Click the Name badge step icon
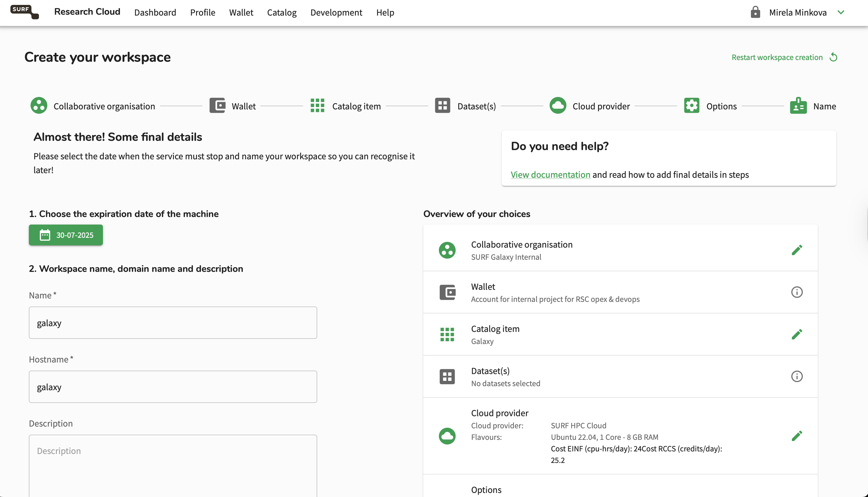 (x=798, y=105)
